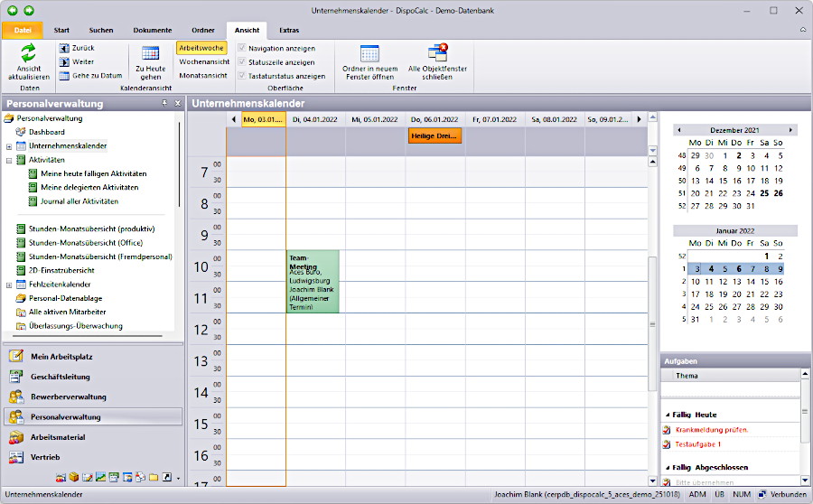The image size is (813, 504).
Task: Collapse the Aktivitäten tree node
Action: pos(9,160)
